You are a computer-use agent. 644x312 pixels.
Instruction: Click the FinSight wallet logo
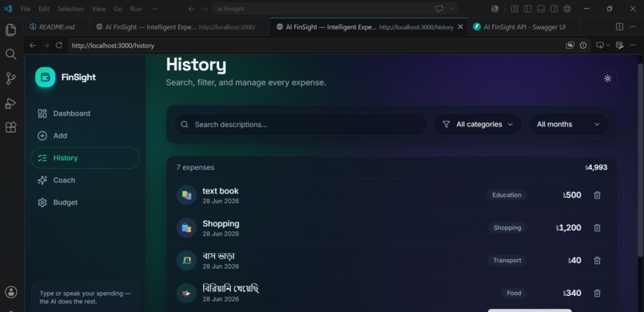click(46, 78)
